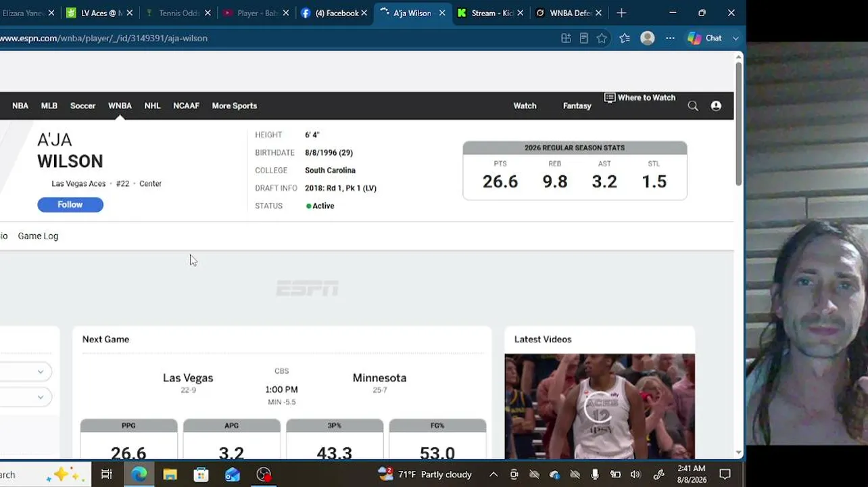The image size is (868, 487).
Task: Open the weather widget showing 71°F
Action: (x=425, y=474)
